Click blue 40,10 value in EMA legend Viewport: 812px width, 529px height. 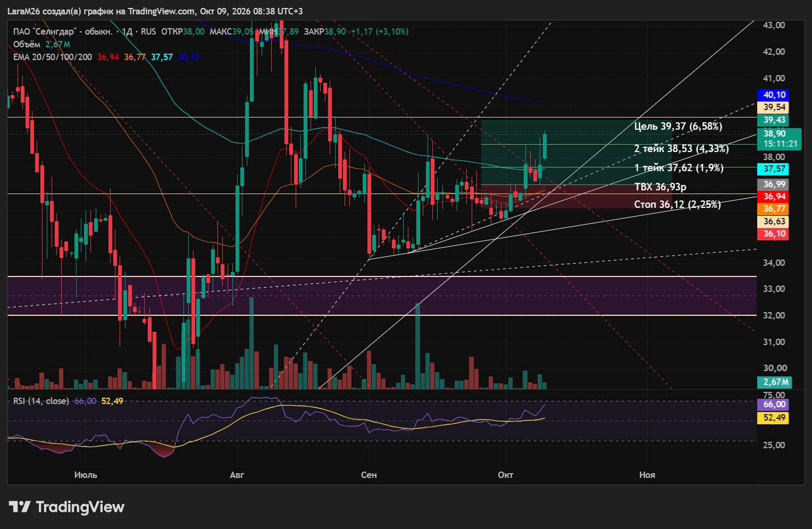click(x=189, y=57)
